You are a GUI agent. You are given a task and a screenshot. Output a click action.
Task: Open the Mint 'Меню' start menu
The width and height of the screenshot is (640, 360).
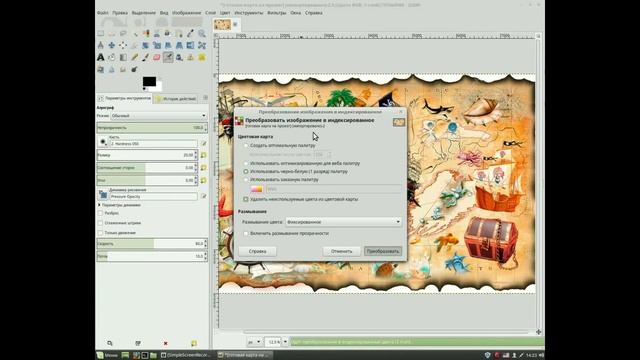click(x=107, y=355)
